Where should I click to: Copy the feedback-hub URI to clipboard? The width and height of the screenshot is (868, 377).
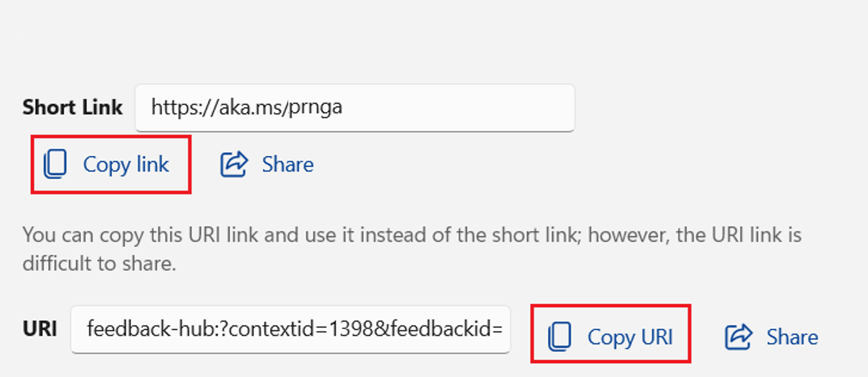pyautogui.click(x=611, y=334)
